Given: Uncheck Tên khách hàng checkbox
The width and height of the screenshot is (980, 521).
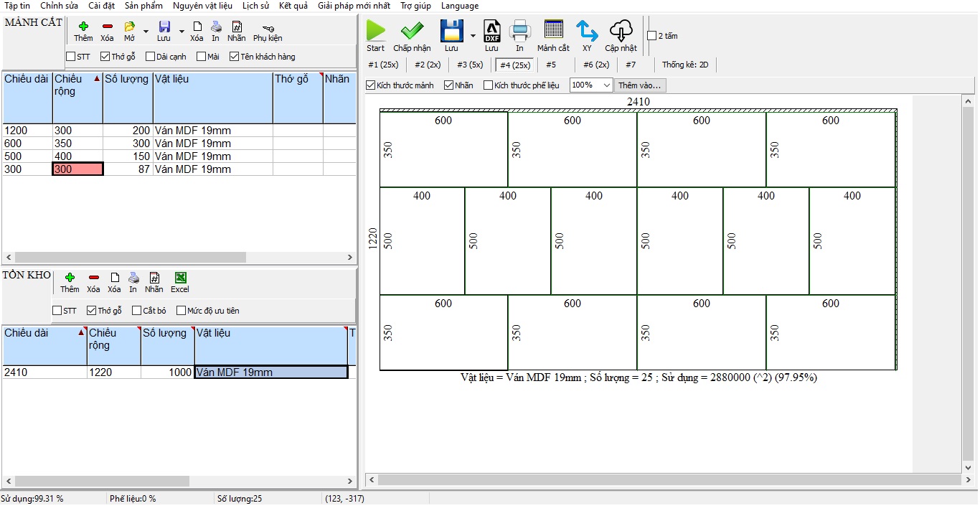Looking at the screenshot, I should click(234, 57).
